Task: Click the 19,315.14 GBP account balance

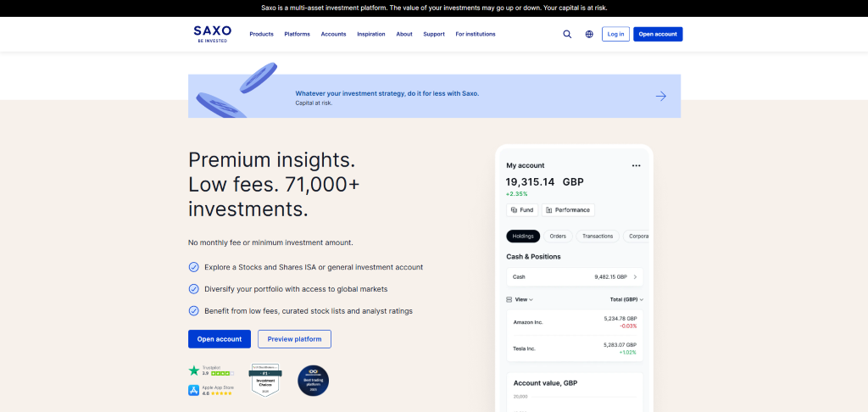Action: pos(544,181)
